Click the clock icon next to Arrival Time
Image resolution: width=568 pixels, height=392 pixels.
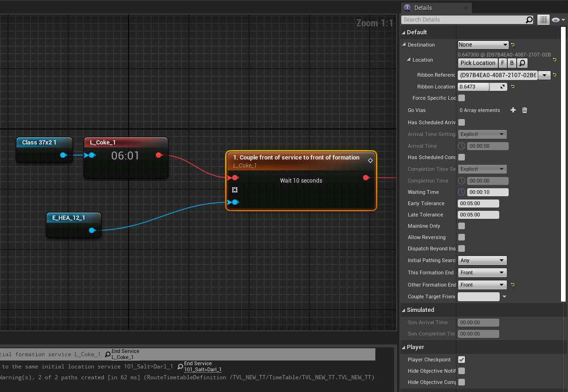pos(462,146)
